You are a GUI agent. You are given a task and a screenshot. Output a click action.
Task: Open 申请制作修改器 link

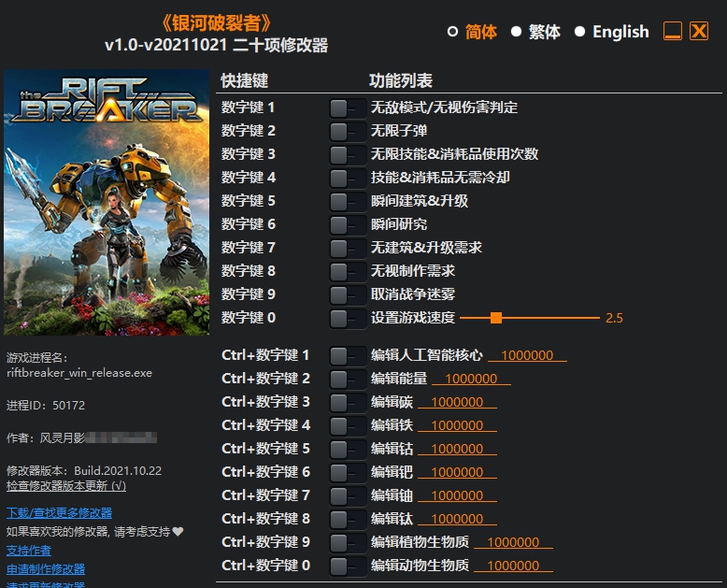[x=46, y=569]
